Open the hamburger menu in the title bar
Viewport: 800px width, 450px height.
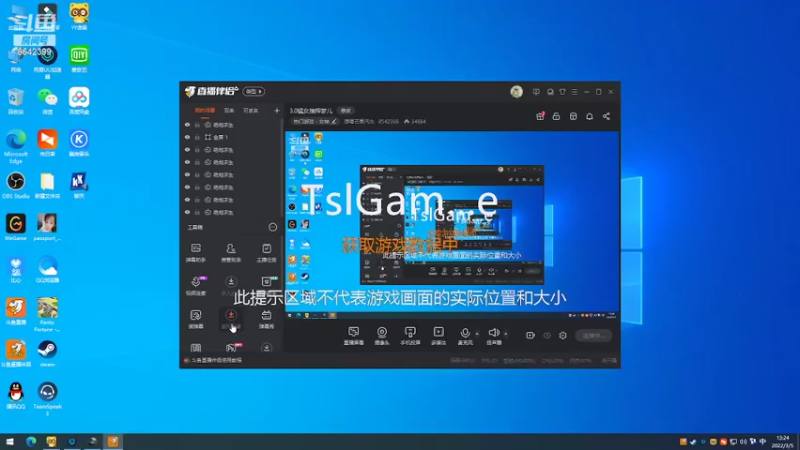pyautogui.click(x=574, y=92)
